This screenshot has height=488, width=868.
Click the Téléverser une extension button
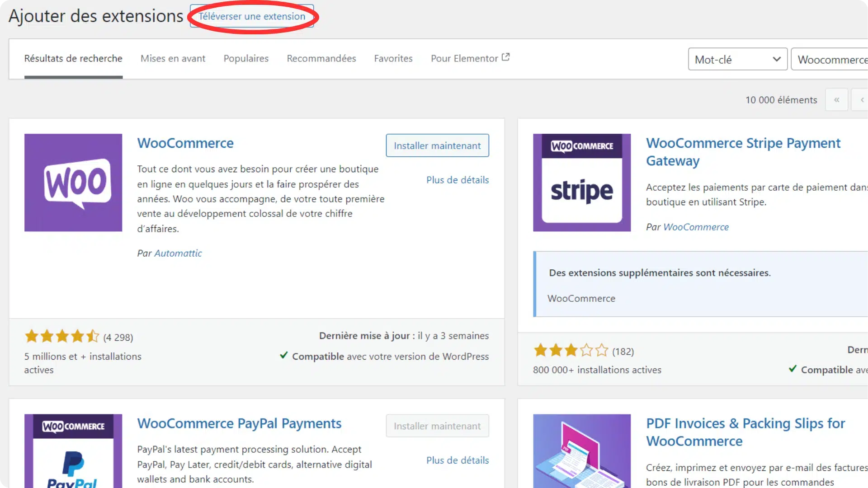(252, 16)
